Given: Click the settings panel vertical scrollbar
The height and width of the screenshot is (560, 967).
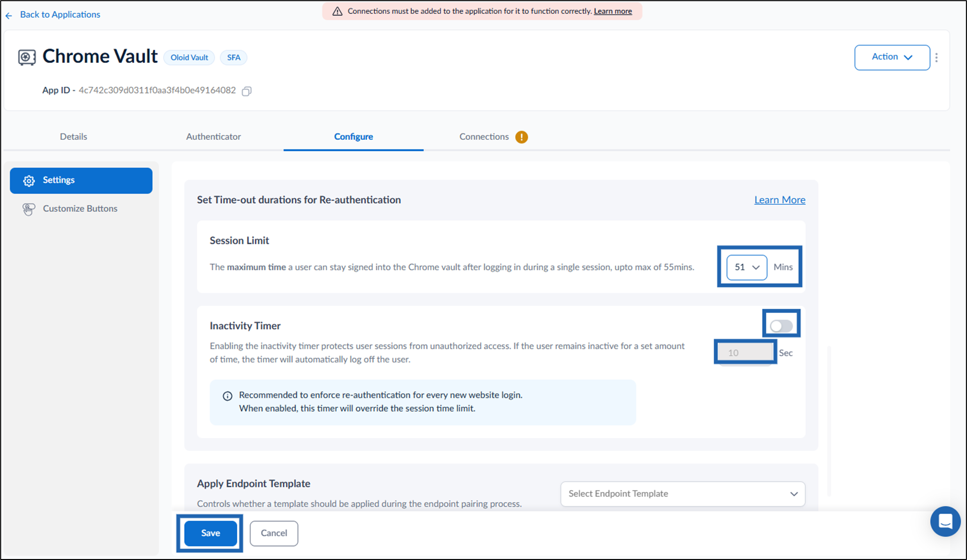Looking at the screenshot, I should tap(829, 422).
